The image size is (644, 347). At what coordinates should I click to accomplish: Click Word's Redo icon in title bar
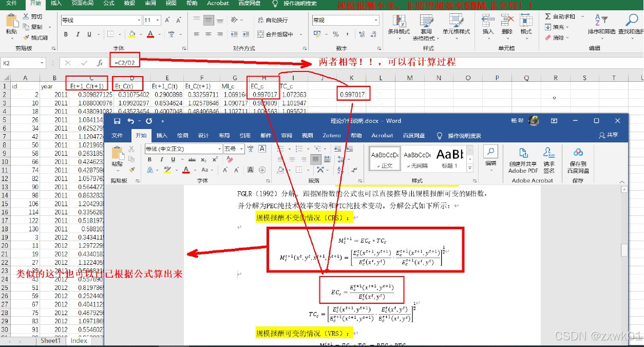click(x=149, y=121)
